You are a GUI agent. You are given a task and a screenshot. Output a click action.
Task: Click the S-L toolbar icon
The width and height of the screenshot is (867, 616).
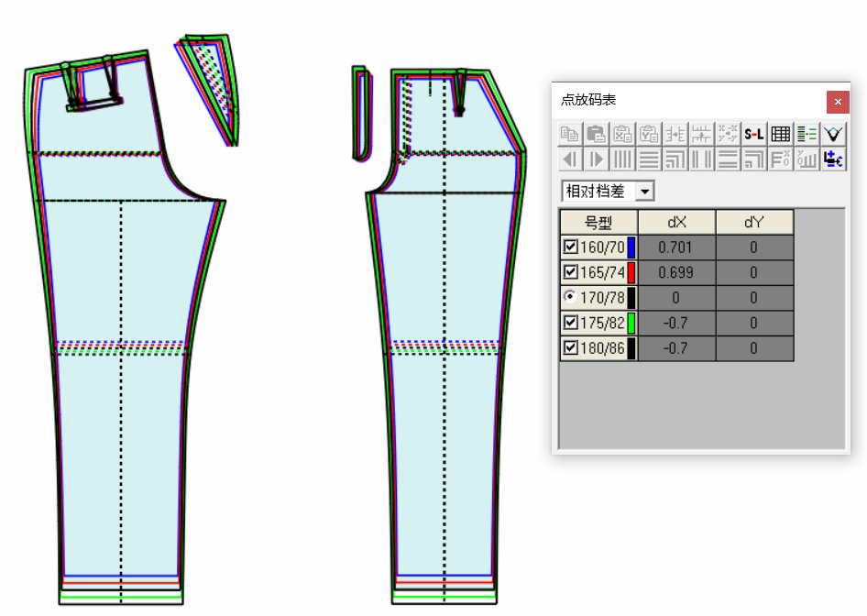[754, 134]
